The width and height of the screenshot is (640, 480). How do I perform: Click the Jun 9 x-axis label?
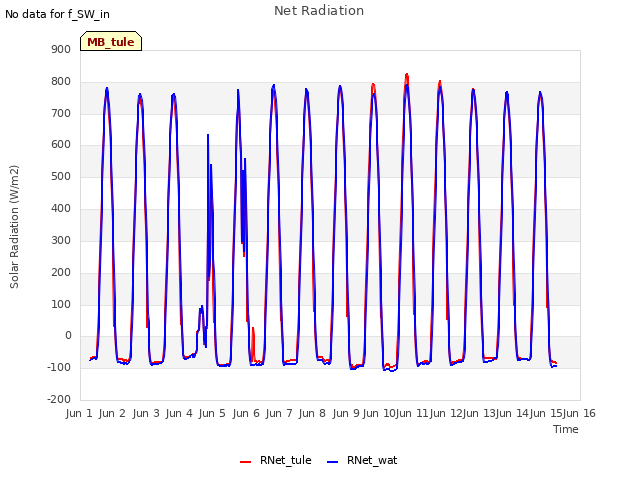[x=346, y=413]
